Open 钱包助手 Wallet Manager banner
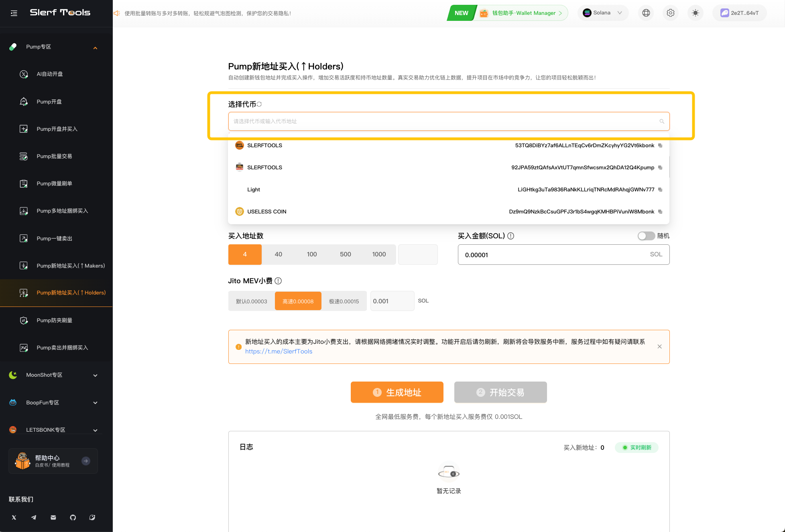Screen dimensions: 785x532 point(508,13)
